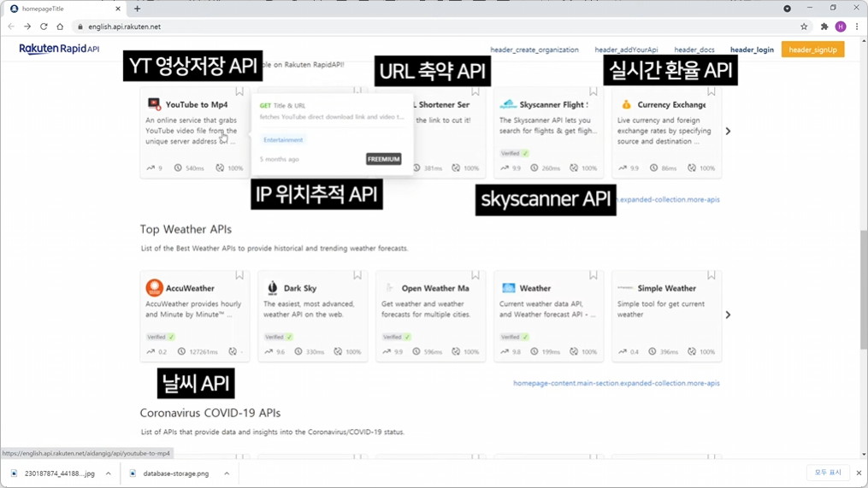This screenshot has height=488, width=868.
Task: Click the header_signUp button
Action: (x=812, y=50)
